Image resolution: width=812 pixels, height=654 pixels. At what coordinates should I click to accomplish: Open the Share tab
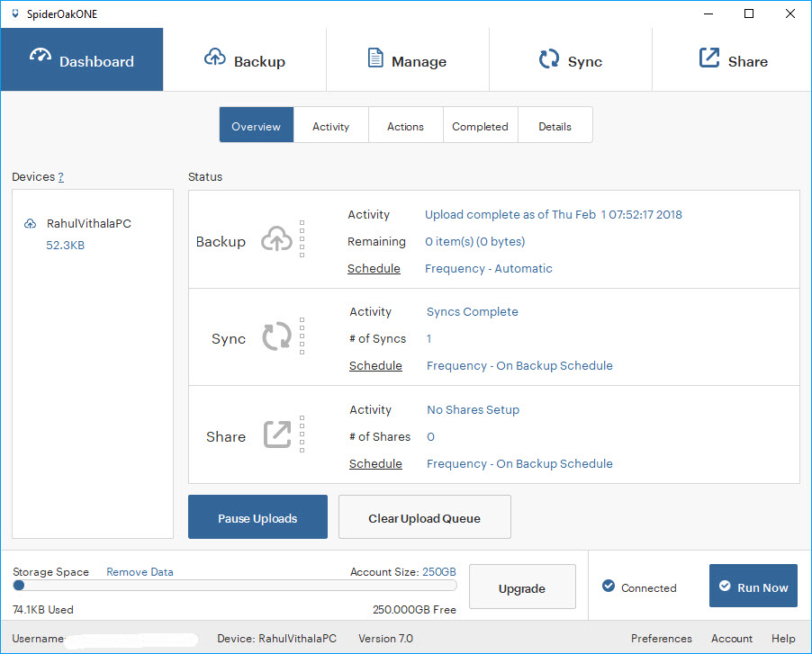(732, 59)
